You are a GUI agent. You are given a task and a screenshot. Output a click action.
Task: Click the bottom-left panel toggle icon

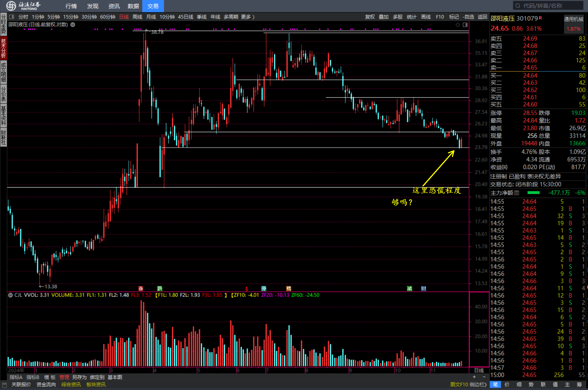pos(4,385)
